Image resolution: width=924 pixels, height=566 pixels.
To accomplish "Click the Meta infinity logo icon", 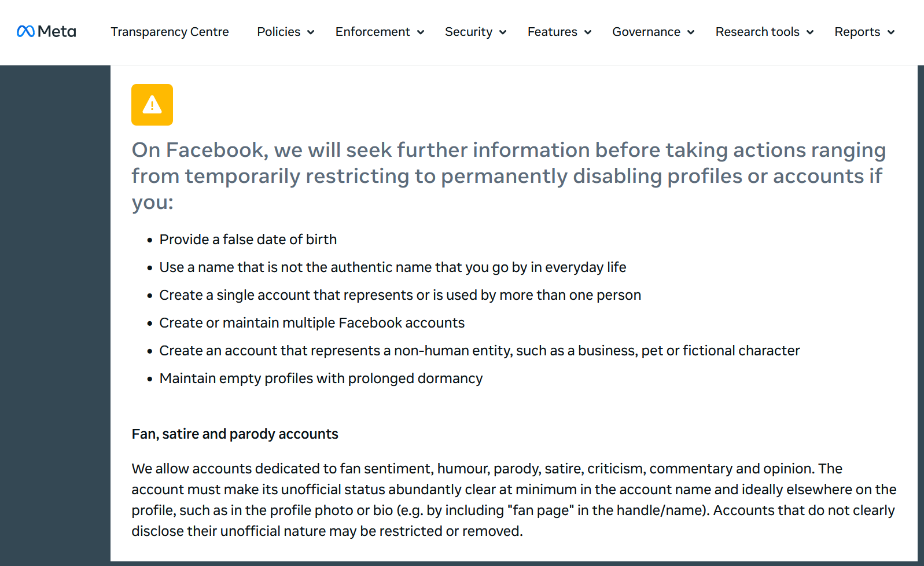I will pyautogui.click(x=25, y=31).
